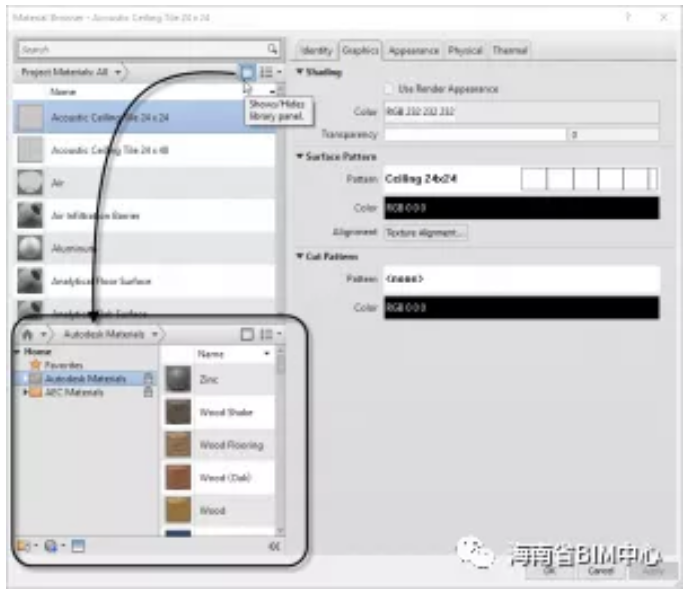Click the Texture Alignment button

pos(426,232)
